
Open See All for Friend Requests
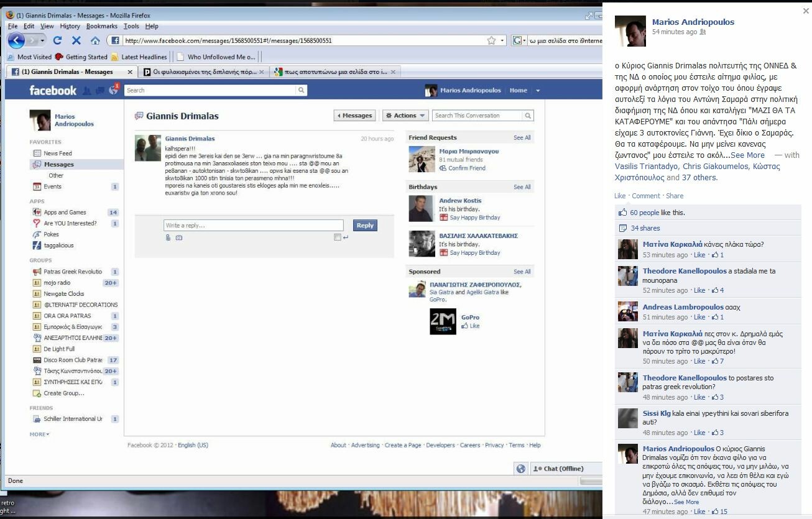point(522,138)
